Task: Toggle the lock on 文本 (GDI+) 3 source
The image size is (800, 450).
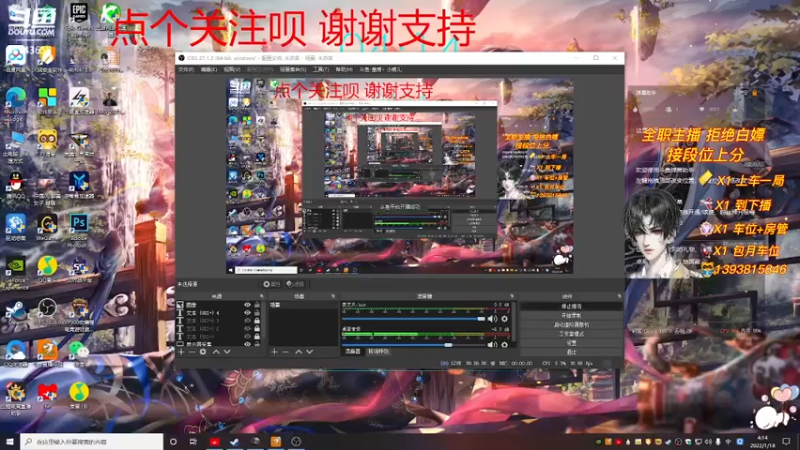Action: point(257,321)
